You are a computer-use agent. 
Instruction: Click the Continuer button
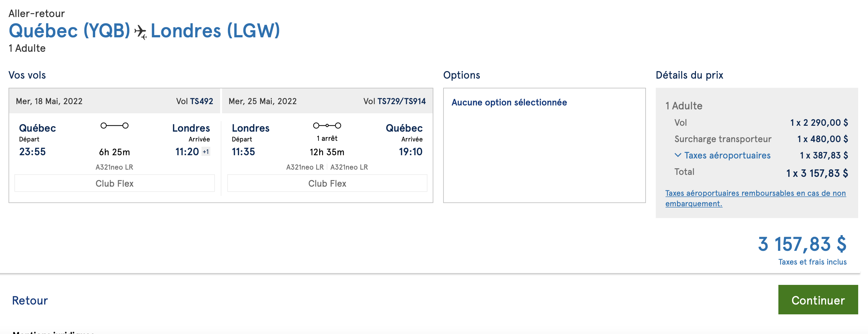click(x=818, y=300)
